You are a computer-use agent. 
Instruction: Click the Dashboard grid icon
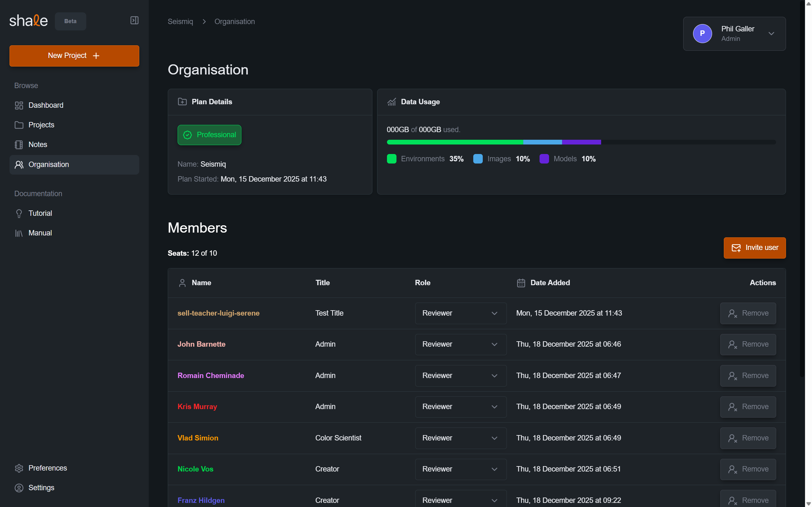[19, 105]
